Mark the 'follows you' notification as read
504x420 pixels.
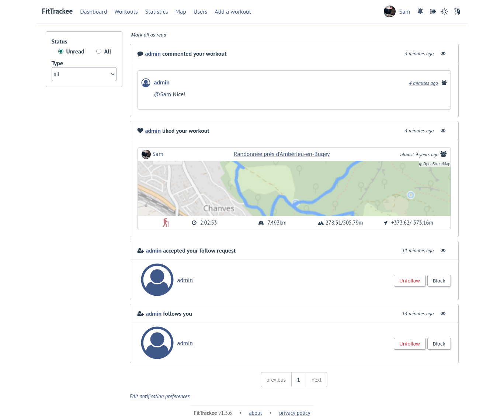(443, 314)
